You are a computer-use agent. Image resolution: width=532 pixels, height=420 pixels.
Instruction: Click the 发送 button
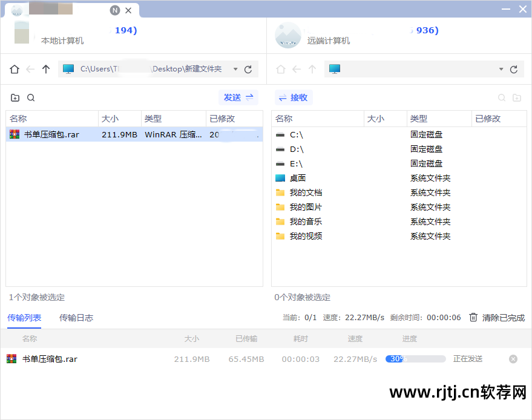coord(238,97)
